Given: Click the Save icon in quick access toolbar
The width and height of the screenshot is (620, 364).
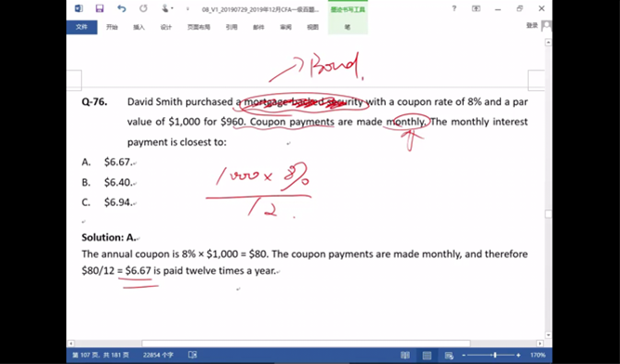Looking at the screenshot, I should pyautogui.click(x=99, y=8).
